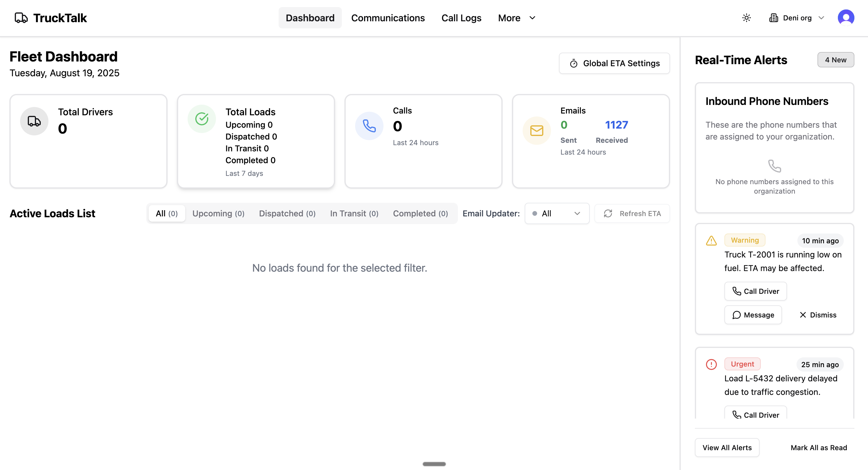Toggle the light/dark theme sun icon
Viewport: 868px width, 470px height.
point(746,18)
